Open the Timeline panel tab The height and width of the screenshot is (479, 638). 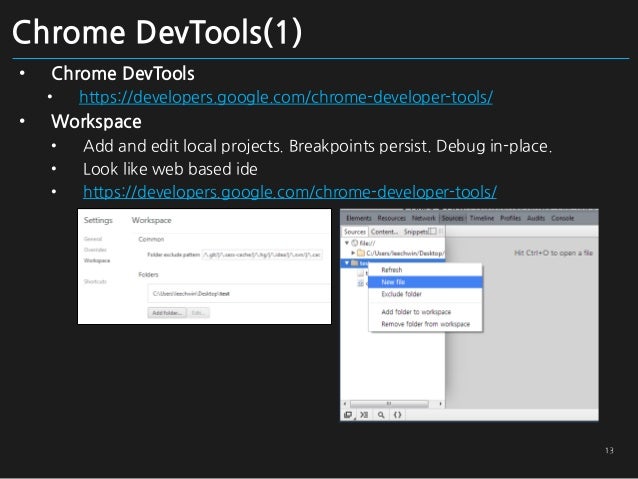482,218
